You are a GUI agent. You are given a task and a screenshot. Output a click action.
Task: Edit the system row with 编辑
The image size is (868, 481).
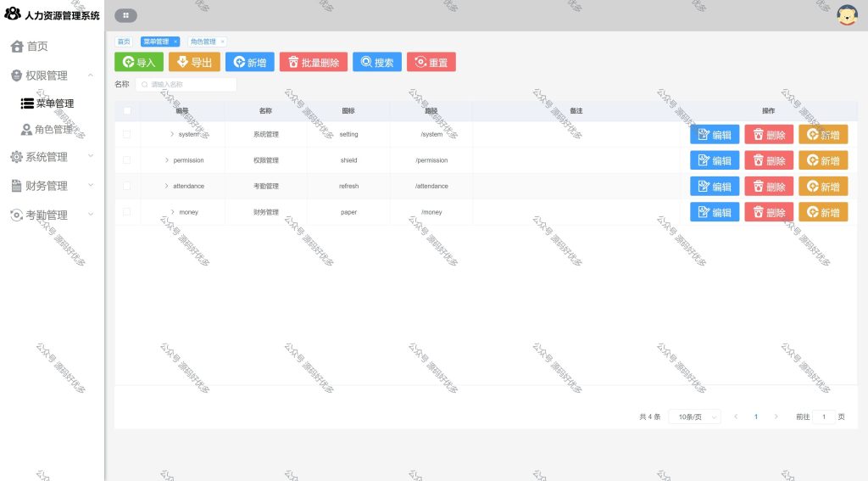pyautogui.click(x=715, y=135)
